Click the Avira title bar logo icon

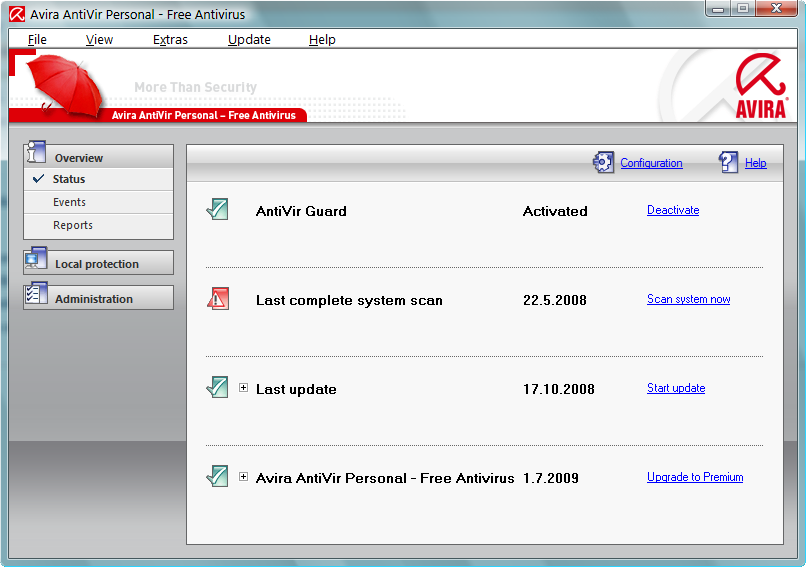point(17,14)
